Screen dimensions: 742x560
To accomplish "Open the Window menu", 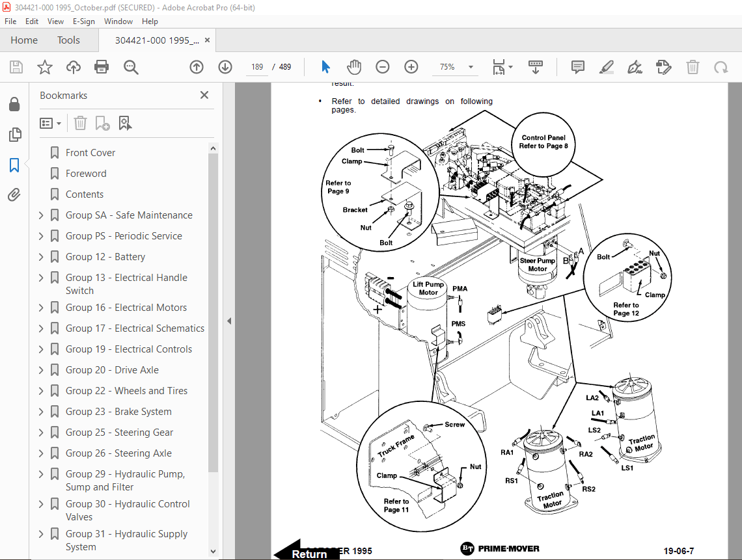I will [118, 21].
